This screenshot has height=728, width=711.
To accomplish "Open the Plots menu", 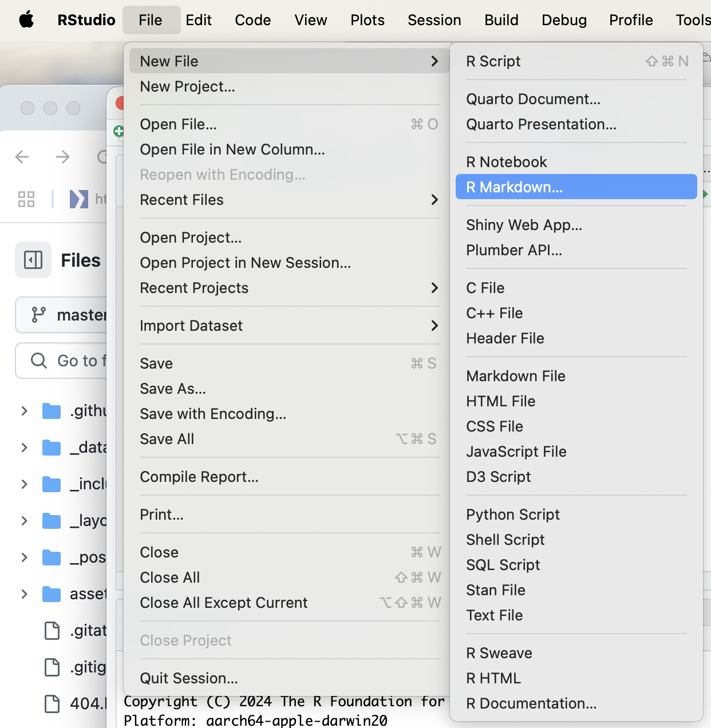I will [368, 20].
